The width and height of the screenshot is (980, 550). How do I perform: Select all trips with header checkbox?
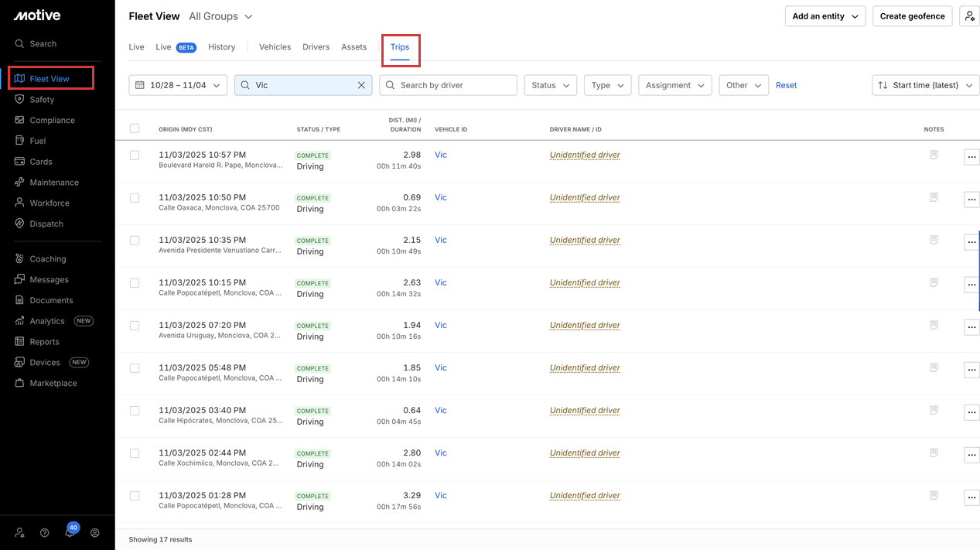tap(135, 128)
